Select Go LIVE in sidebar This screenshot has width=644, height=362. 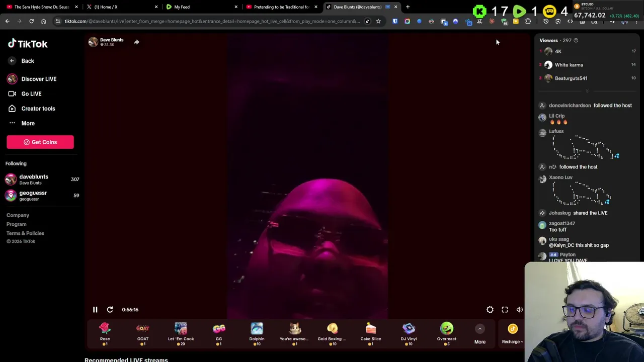coord(25,94)
